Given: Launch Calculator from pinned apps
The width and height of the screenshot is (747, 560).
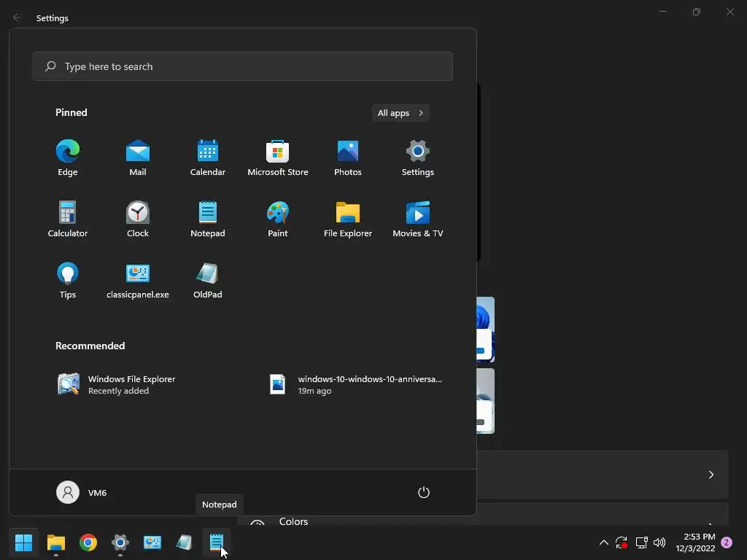Looking at the screenshot, I should [x=68, y=219].
